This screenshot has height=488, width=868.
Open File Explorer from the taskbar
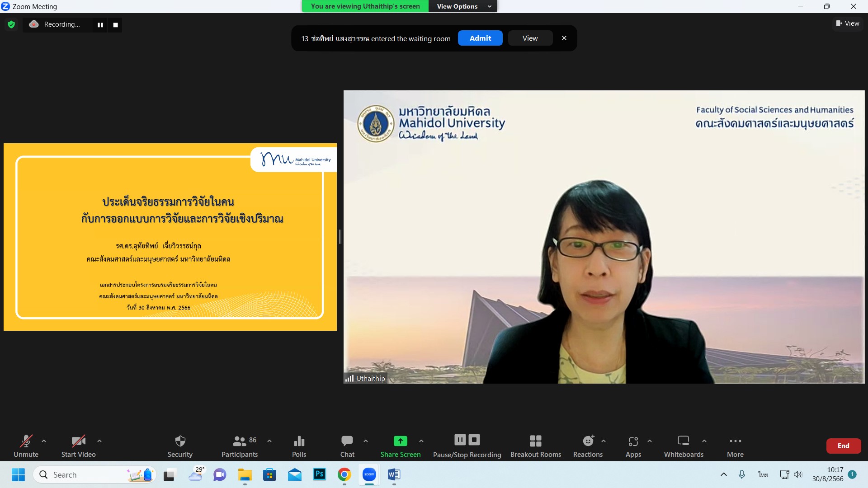(245, 474)
